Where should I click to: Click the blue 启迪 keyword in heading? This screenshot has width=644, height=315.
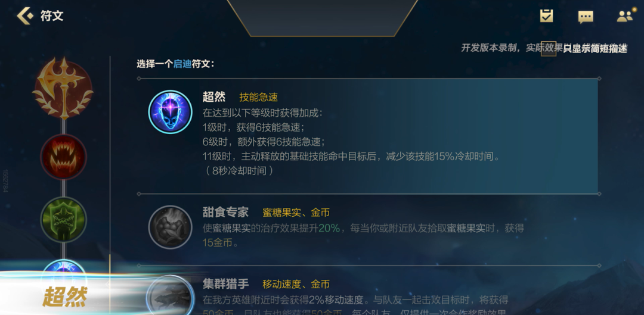tap(182, 64)
